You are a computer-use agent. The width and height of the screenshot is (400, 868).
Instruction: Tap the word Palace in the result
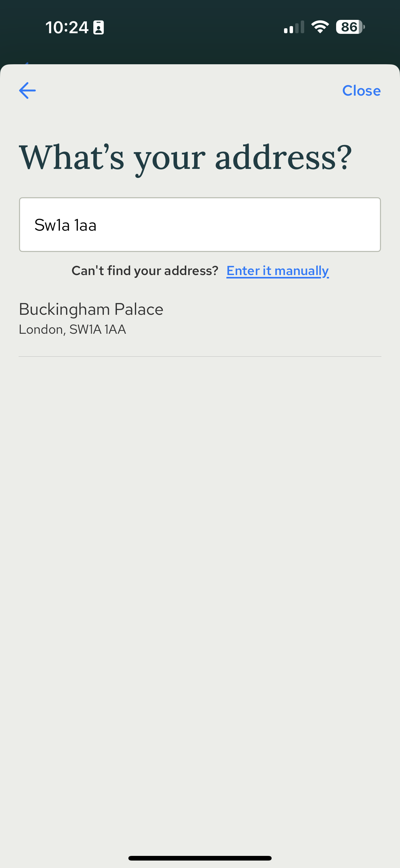pos(139,309)
